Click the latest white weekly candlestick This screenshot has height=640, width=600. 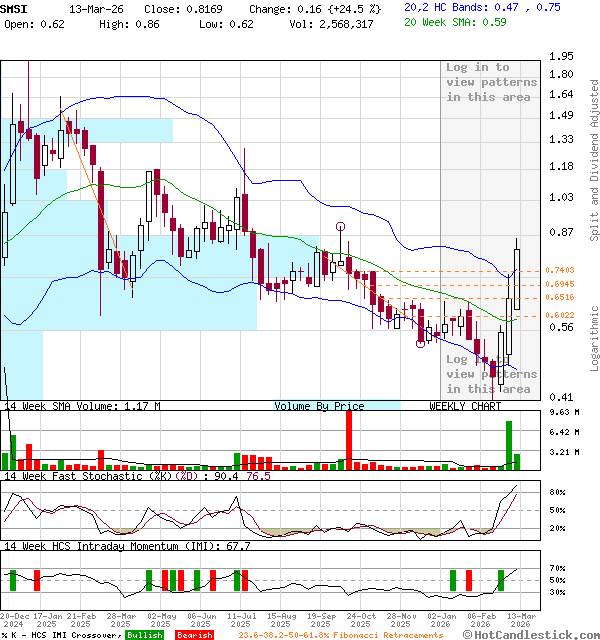517,276
